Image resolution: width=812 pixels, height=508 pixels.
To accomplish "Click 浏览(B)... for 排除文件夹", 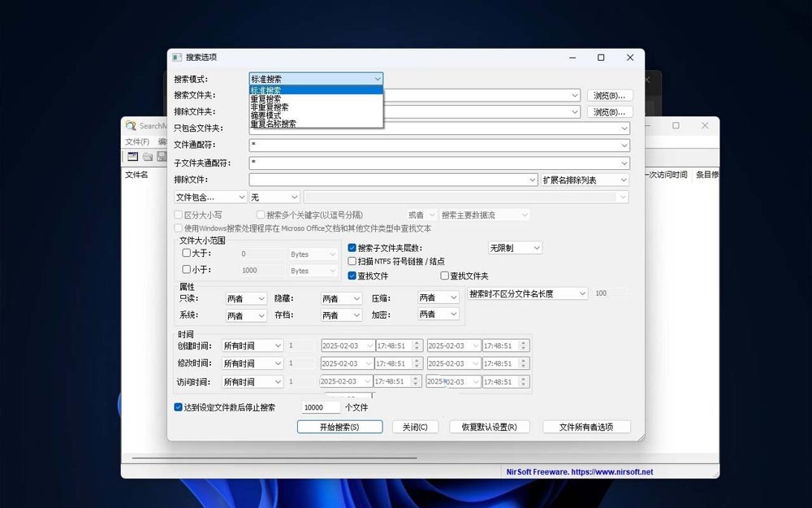I will click(x=610, y=112).
